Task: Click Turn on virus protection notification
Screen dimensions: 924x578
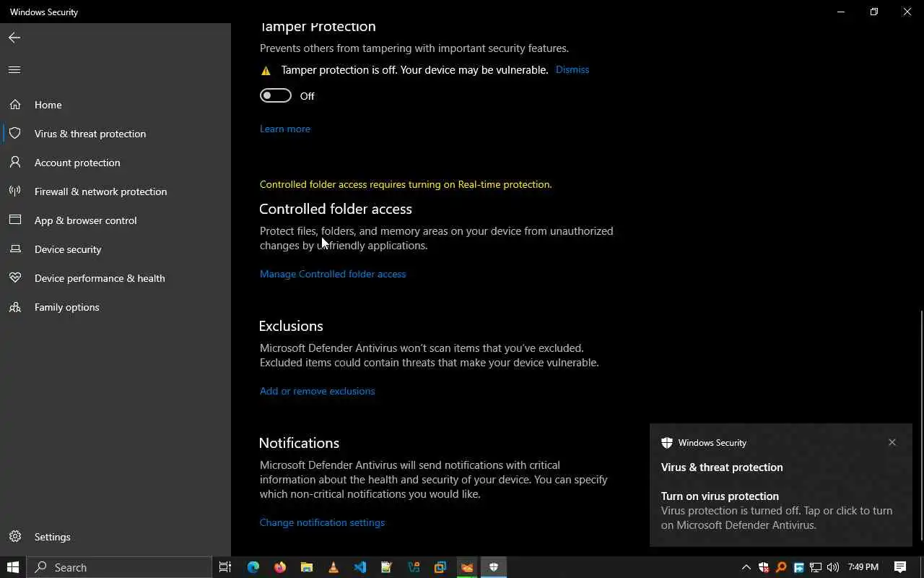Action: (x=781, y=485)
